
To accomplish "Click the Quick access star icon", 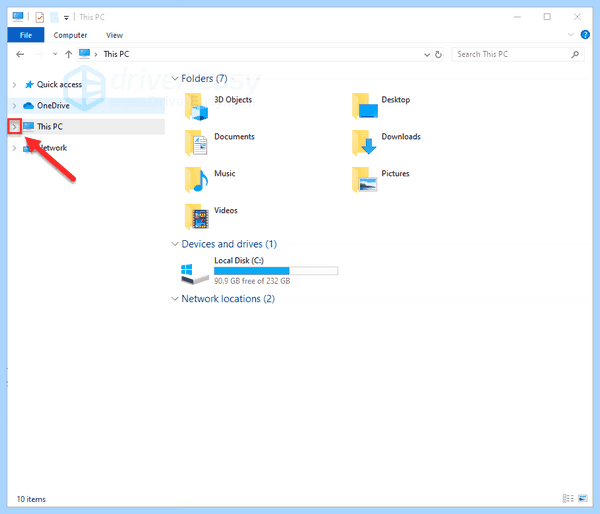I will pos(29,85).
